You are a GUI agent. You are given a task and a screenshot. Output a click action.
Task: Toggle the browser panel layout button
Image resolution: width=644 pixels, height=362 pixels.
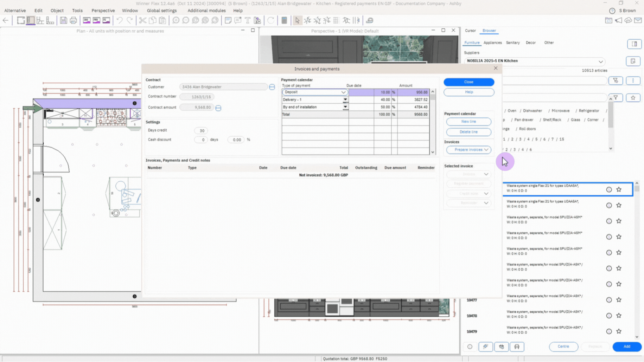click(x=634, y=44)
